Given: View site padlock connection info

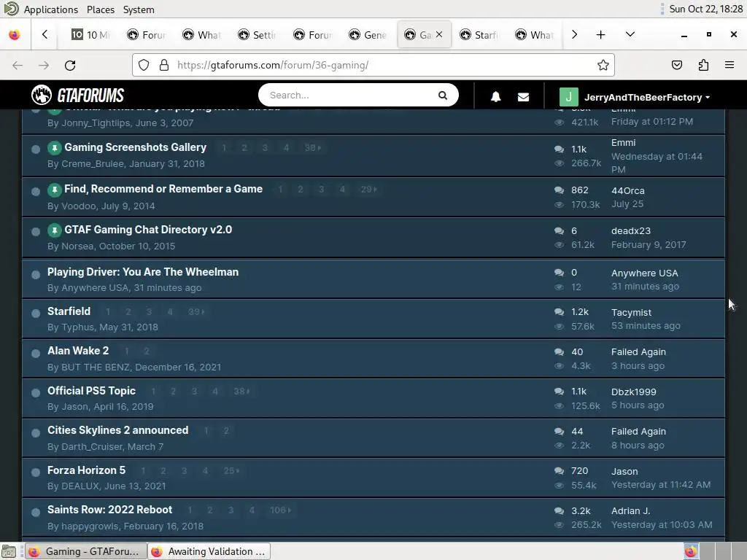Looking at the screenshot, I should (164, 65).
